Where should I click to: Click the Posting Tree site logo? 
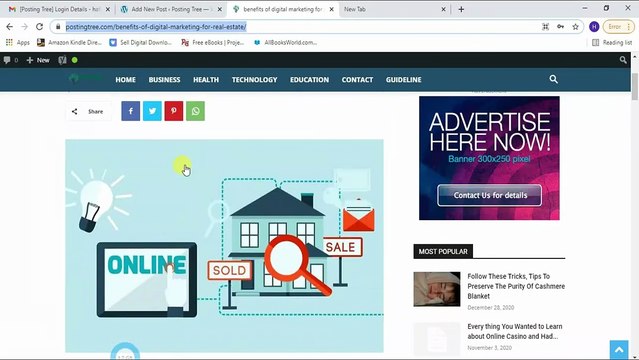tap(85, 77)
